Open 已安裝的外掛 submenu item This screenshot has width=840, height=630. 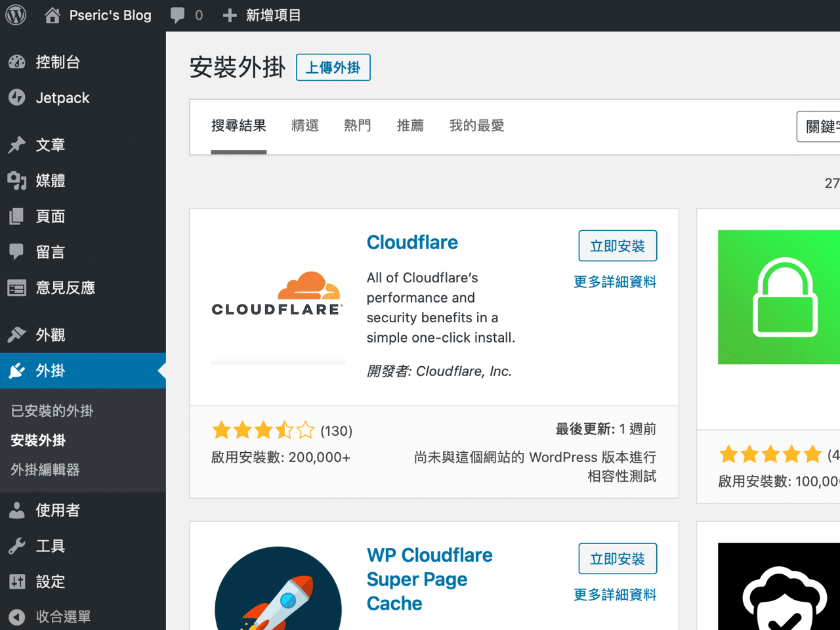tap(52, 411)
